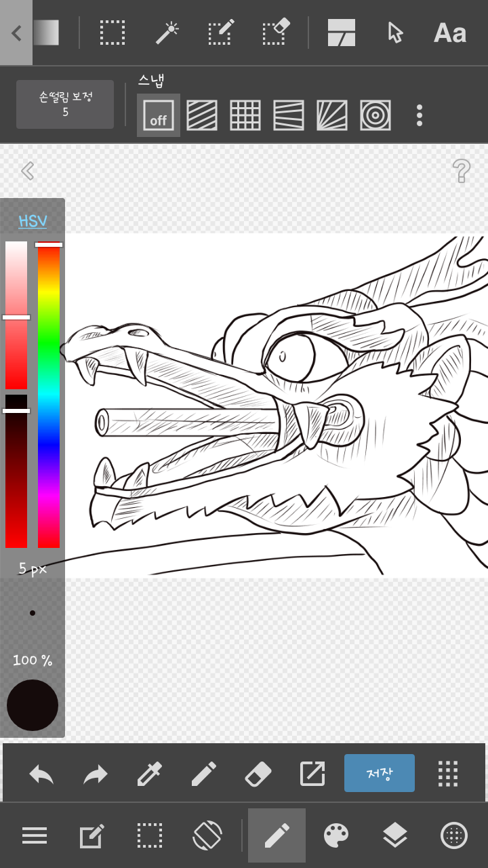Select the magic wand tool
Viewport: 488px width, 868px height.
166,33
